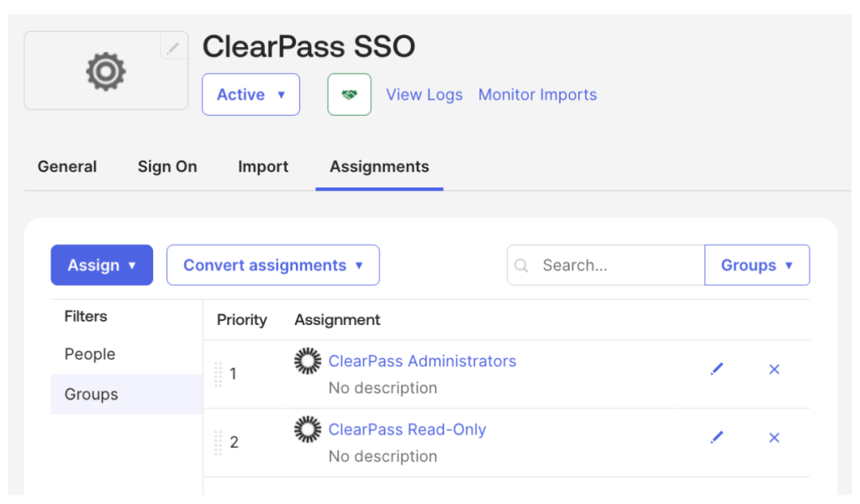This screenshot has width=860, height=504.
Task: Open the Groups search filter dropdown
Action: (x=757, y=265)
